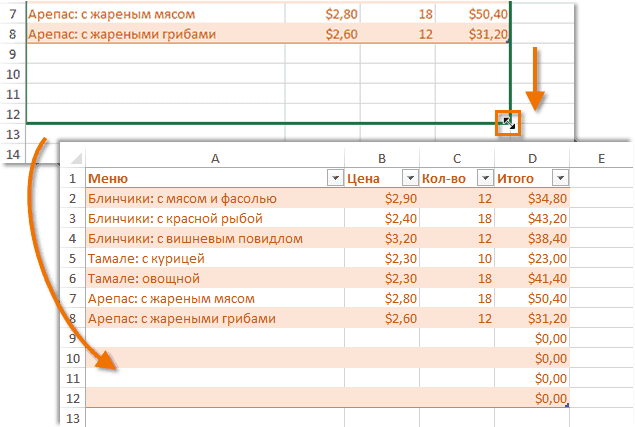This screenshot has width=635, height=427.
Task: Click total cell $23,00
Action: [x=532, y=258]
